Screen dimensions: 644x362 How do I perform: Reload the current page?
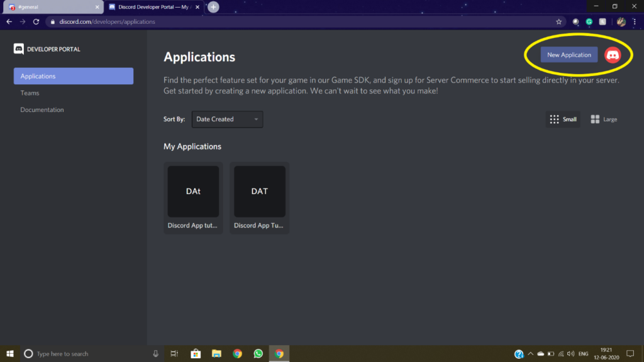click(36, 22)
